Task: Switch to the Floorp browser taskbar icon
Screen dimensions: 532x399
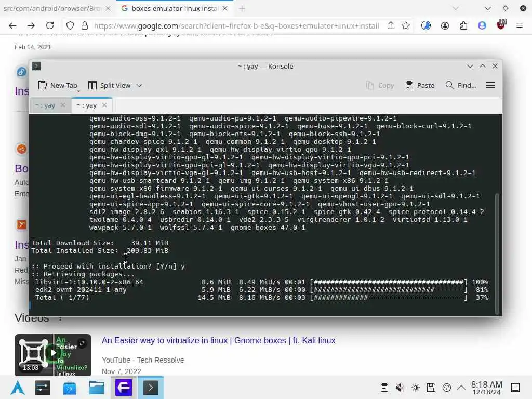Action: [x=124, y=388]
